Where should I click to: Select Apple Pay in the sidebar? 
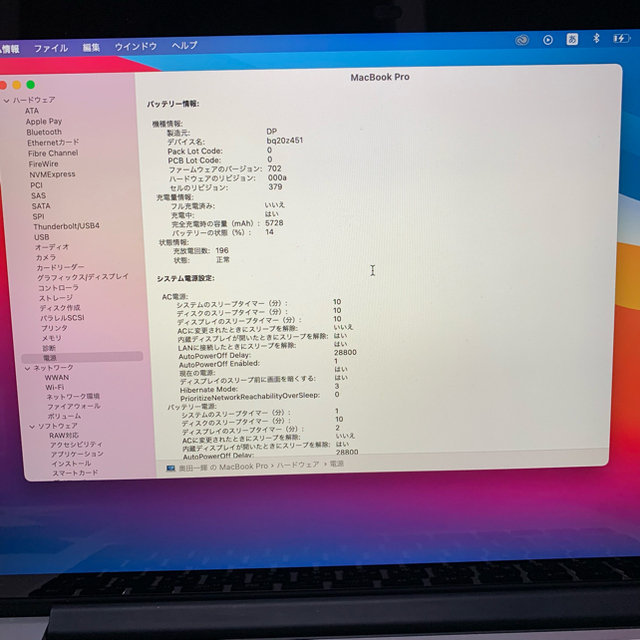point(44,122)
